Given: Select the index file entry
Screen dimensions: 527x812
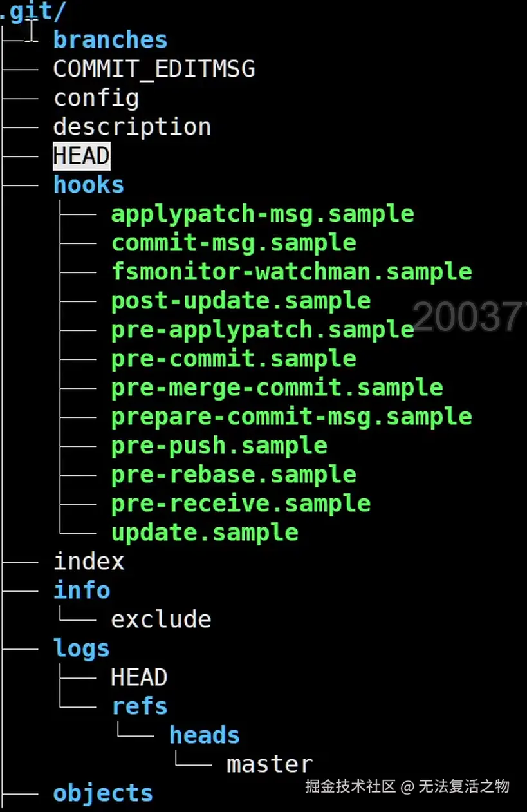Looking at the screenshot, I should click(89, 562).
